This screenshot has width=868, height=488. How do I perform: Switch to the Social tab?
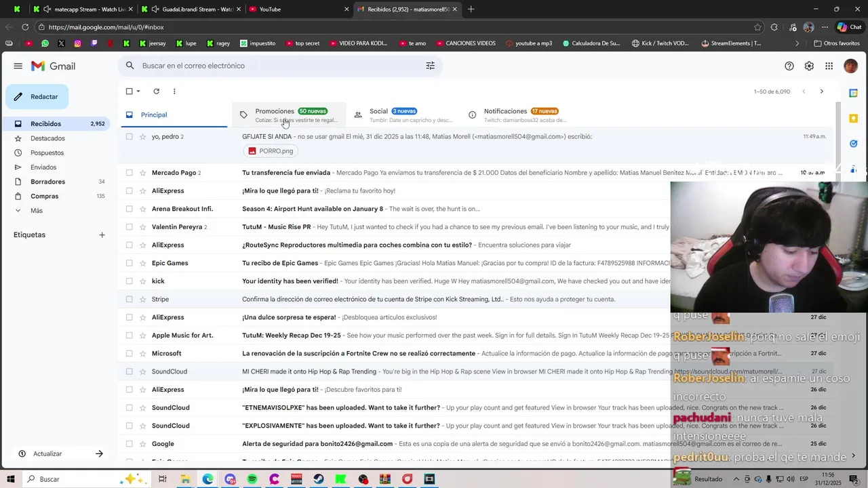tap(403, 115)
